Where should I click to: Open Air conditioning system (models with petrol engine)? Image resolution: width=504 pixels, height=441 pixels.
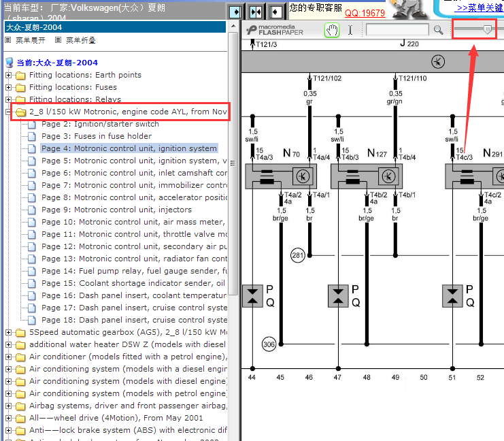point(128,393)
